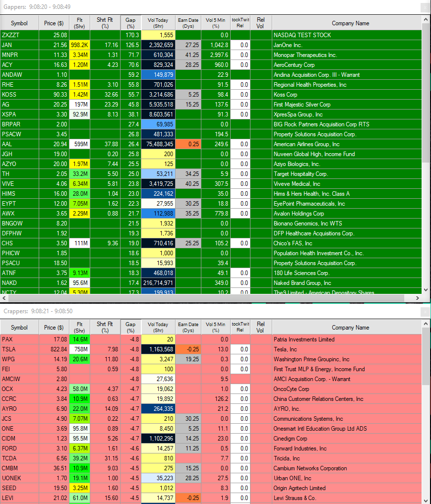Click TCDA short float 31.15
This screenshot has height=504, width=431.
coord(105,458)
